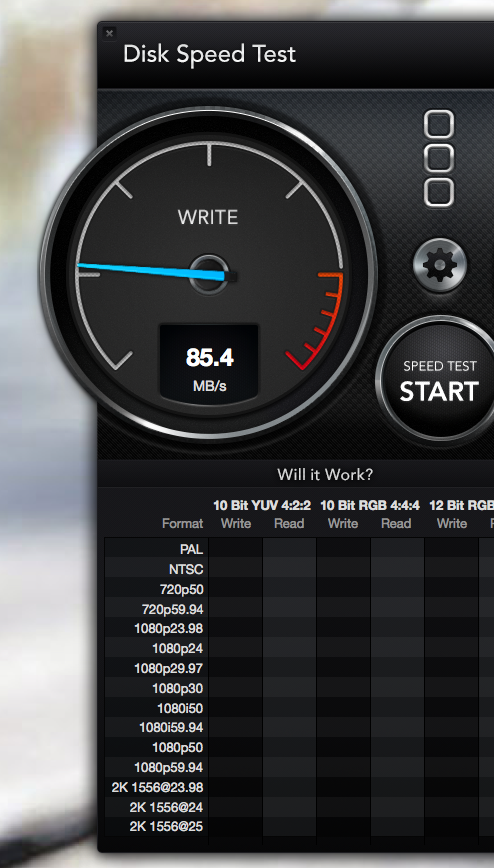Click the Speed Test Start button
The image size is (494, 868).
(439, 379)
